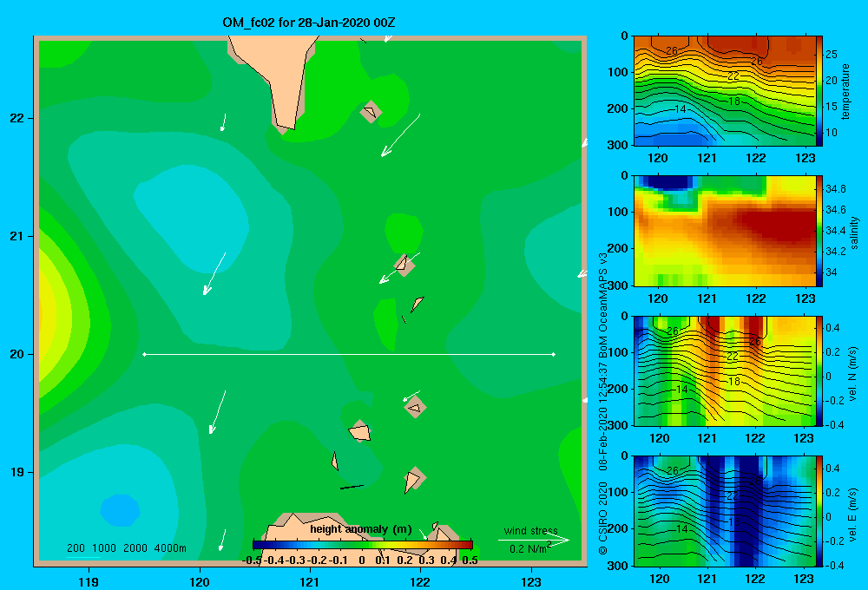This screenshot has width=868, height=590.
Task: Click latitude label 22 on the main map
Action: point(17,118)
